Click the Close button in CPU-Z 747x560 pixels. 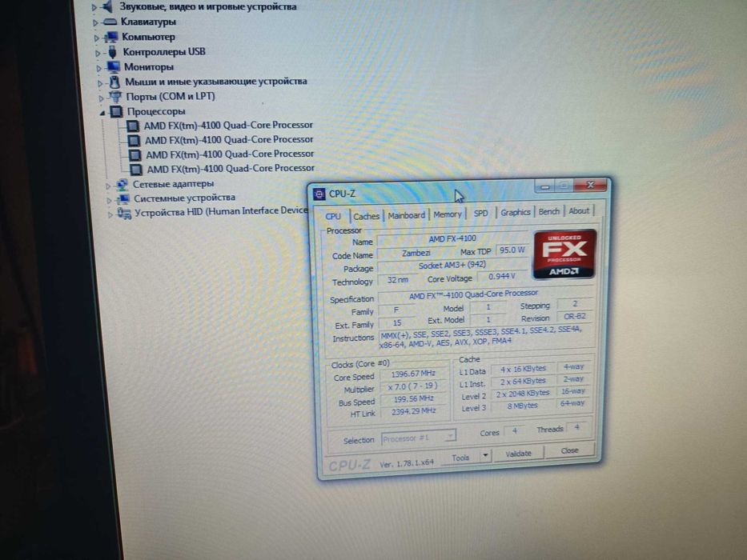tap(569, 450)
